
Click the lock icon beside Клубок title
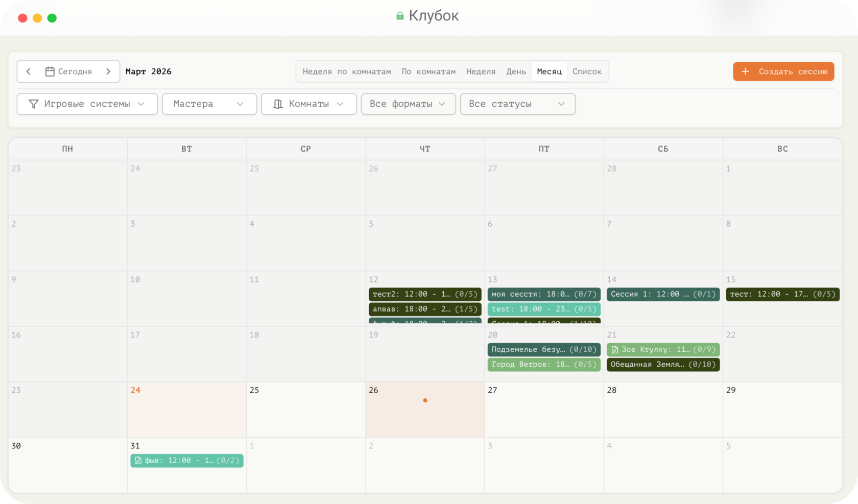point(400,16)
